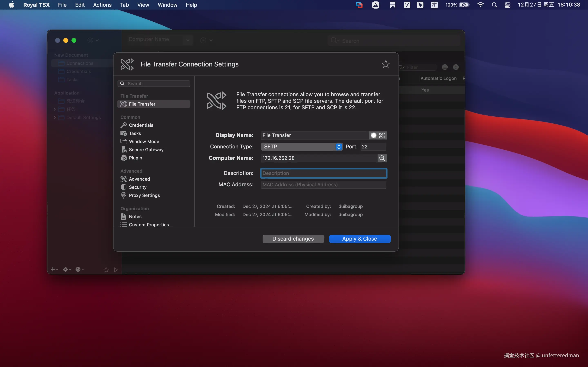The image size is (588, 367).
Task: Open the Credentials settings page
Action: (x=141, y=125)
